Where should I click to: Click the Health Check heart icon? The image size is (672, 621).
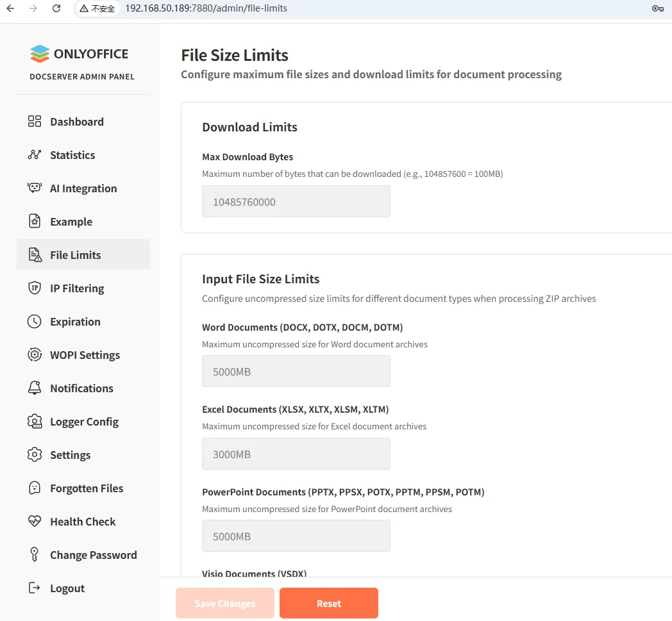(x=35, y=522)
